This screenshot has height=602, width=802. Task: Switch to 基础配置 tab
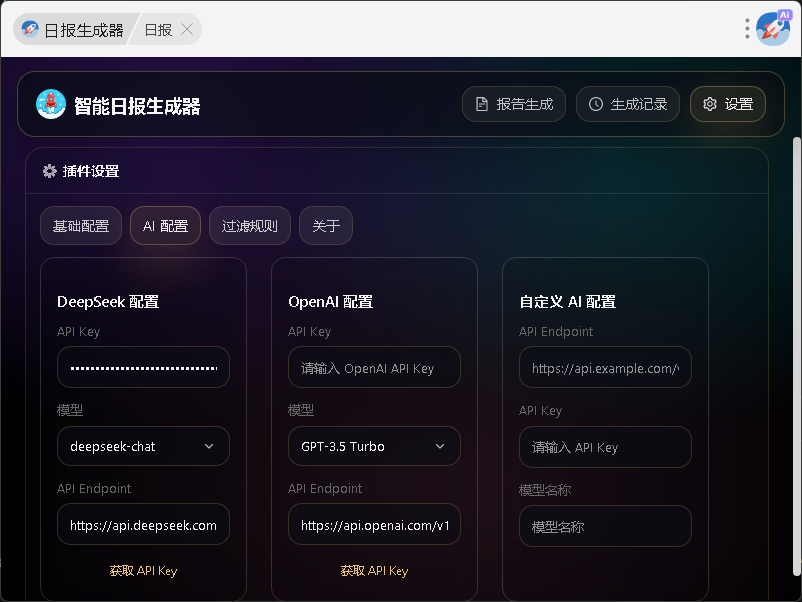click(81, 226)
